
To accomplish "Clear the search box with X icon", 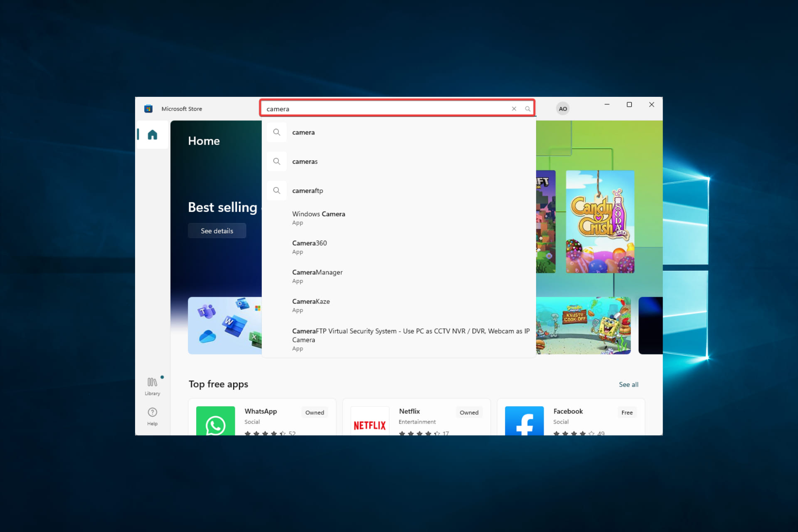I will tap(514, 109).
